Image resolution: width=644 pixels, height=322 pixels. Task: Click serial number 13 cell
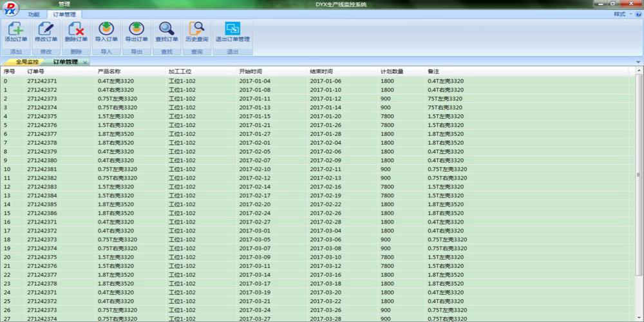pyautogui.click(x=6, y=196)
